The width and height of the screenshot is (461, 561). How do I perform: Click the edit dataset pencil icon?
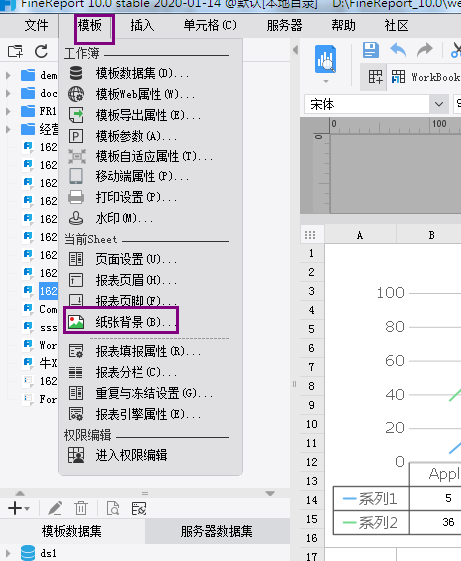(55, 508)
